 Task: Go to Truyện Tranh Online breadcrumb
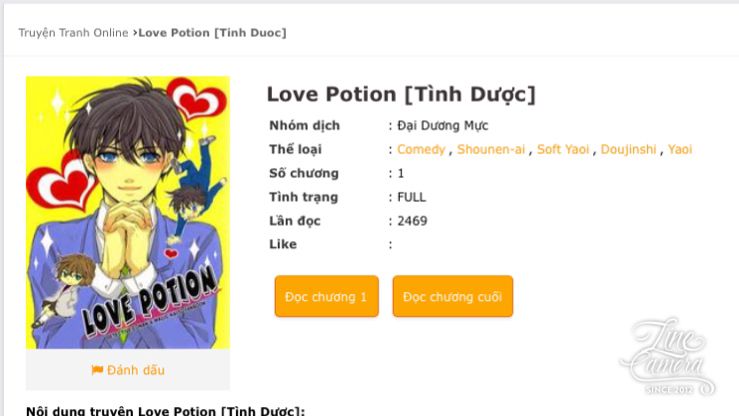(73, 33)
